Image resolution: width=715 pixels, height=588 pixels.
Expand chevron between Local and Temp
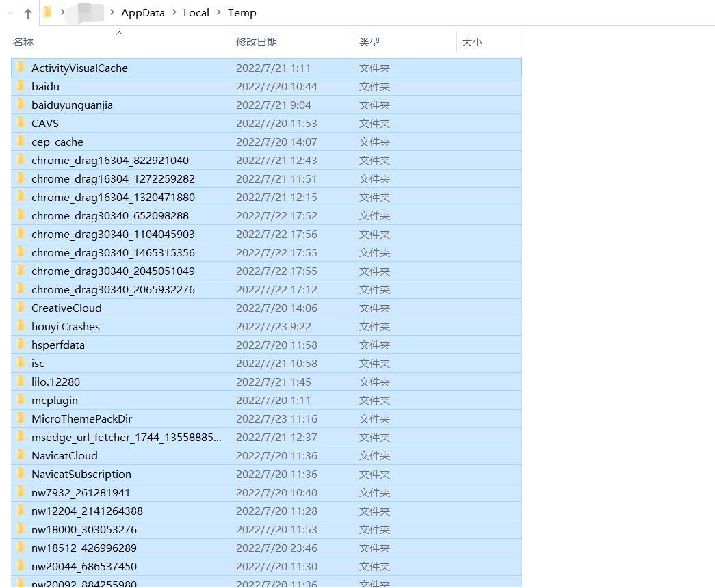point(219,12)
